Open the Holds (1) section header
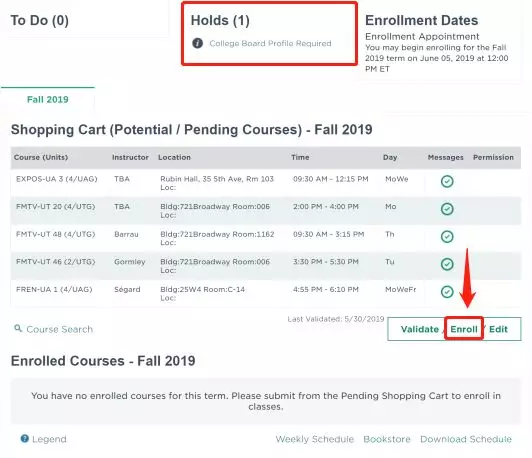532x458 pixels. click(220, 20)
